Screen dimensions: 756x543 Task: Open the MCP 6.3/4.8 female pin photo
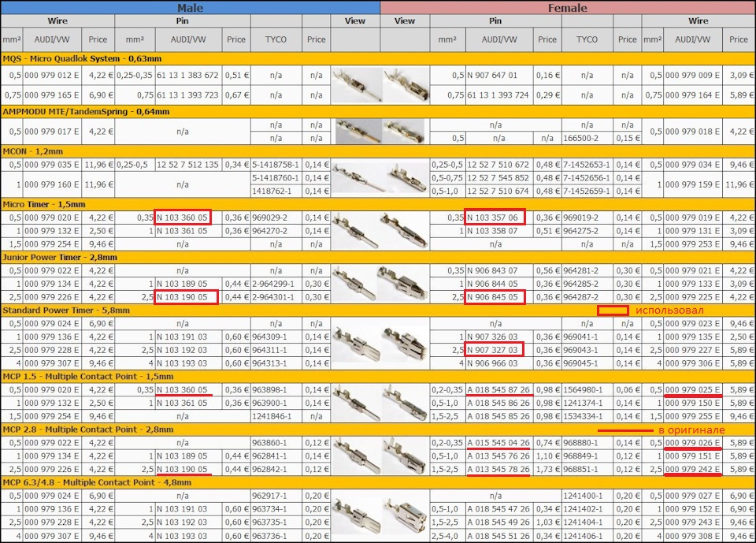(x=405, y=515)
